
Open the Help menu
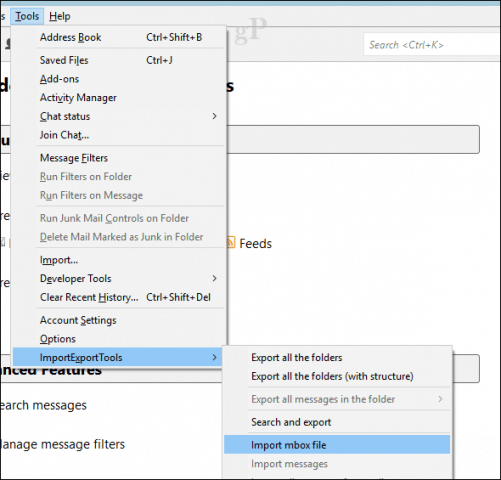[x=60, y=16]
